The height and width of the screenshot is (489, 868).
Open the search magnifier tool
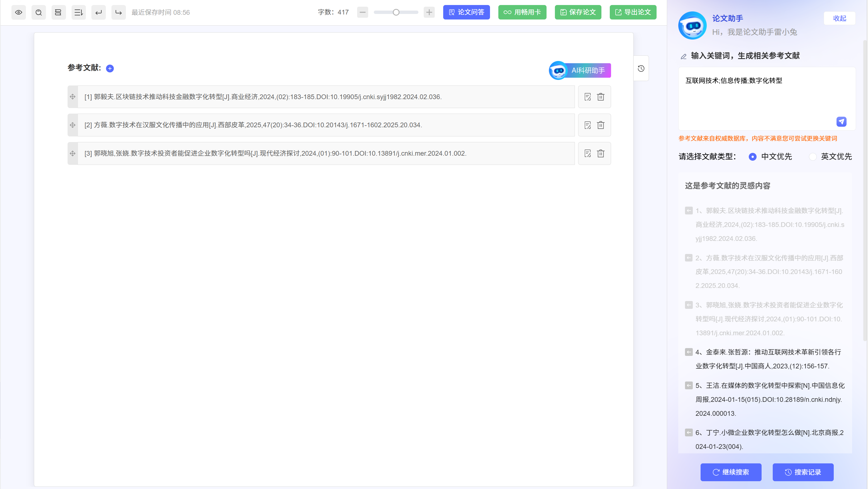pos(38,13)
